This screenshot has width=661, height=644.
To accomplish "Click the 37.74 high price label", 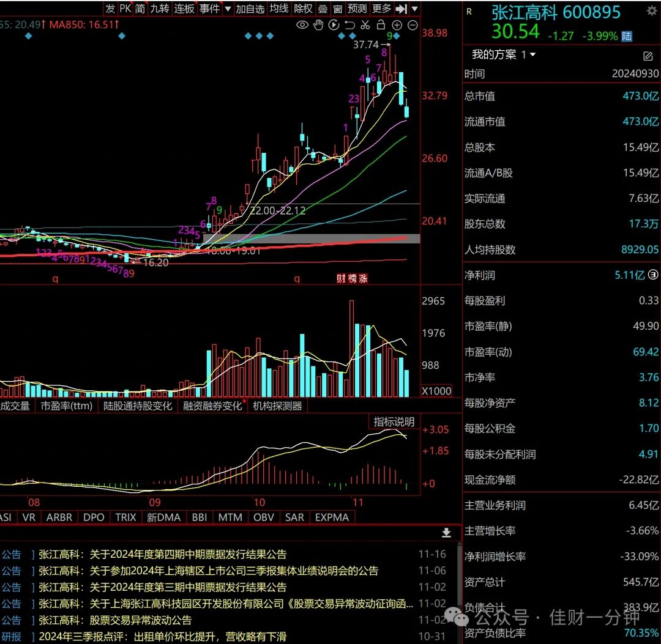I will click(x=366, y=44).
